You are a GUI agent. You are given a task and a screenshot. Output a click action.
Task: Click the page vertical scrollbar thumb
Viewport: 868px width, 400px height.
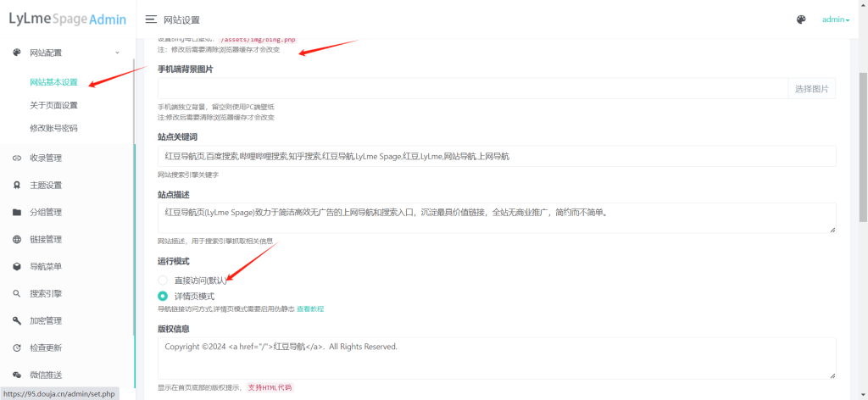pyautogui.click(x=863, y=147)
